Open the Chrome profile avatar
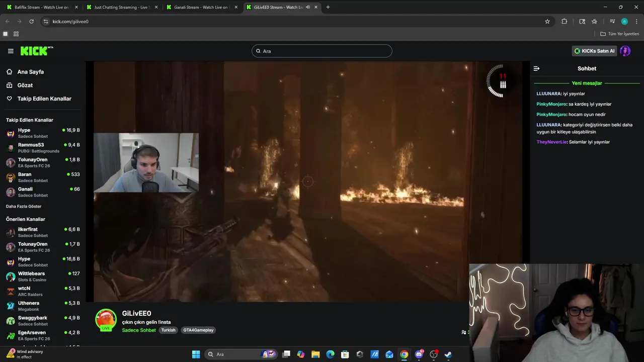Viewport: 644px width, 362px height. pos(624,22)
